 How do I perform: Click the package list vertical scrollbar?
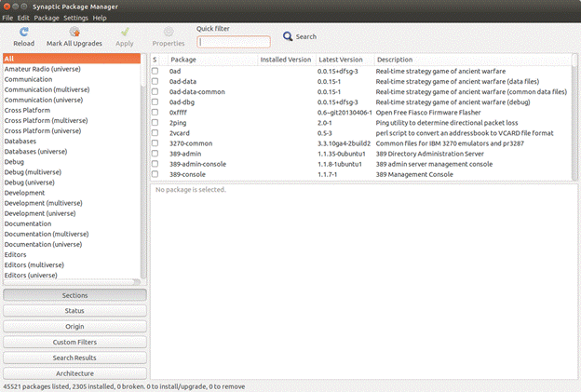[574, 117]
